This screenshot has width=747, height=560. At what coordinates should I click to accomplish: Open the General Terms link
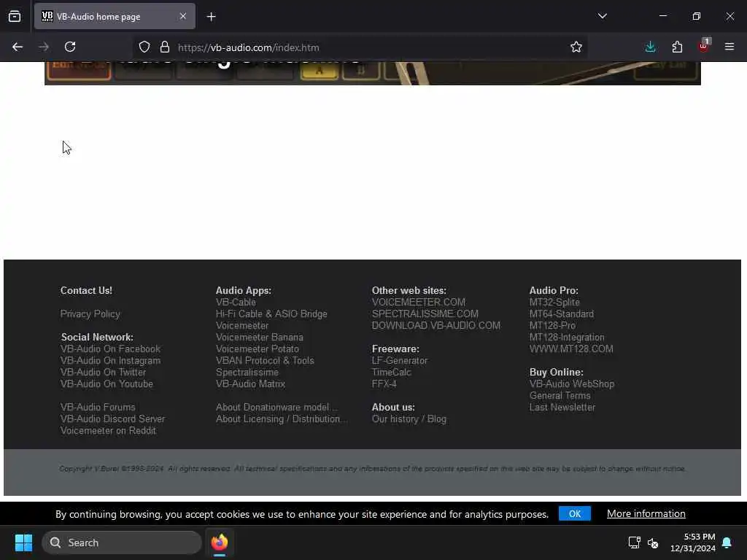pyautogui.click(x=560, y=396)
